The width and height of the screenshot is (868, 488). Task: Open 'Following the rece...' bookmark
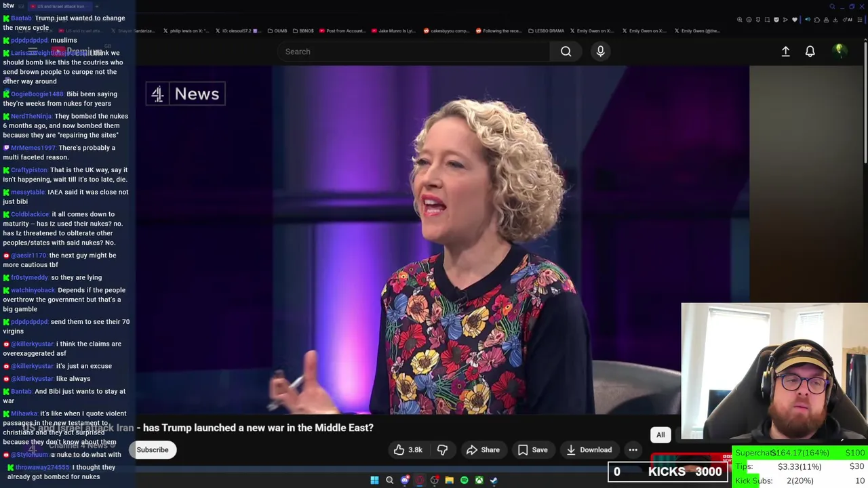(x=498, y=30)
